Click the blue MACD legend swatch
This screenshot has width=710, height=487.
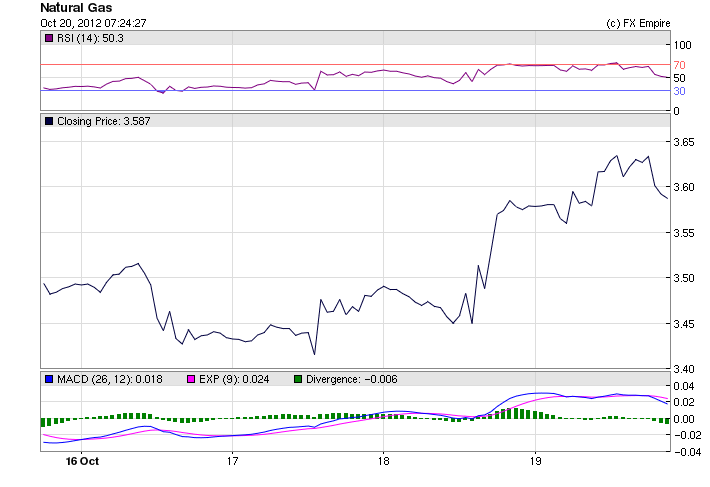(x=48, y=379)
